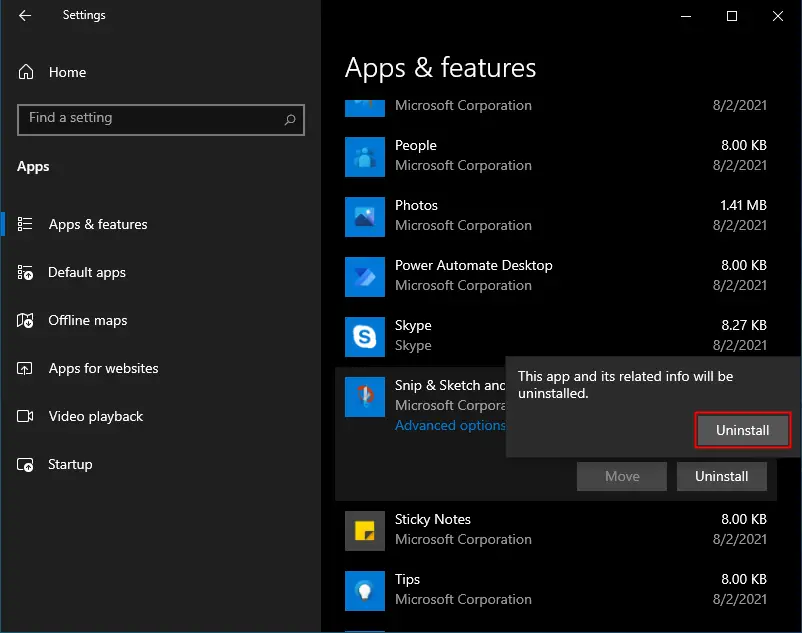Image resolution: width=802 pixels, height=633 pixels.
Task: Select Apps & features in sidebar
Action: (x=98, y=224)
